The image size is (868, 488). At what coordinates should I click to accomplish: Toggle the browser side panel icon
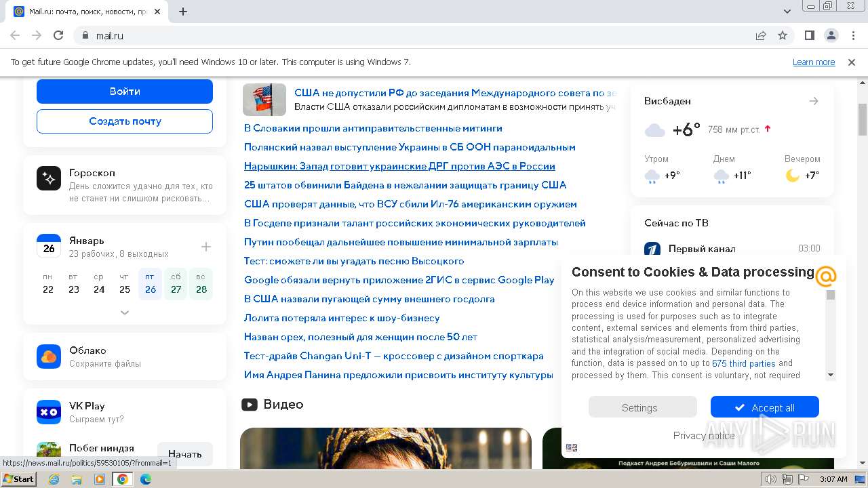tap(809, 35)
